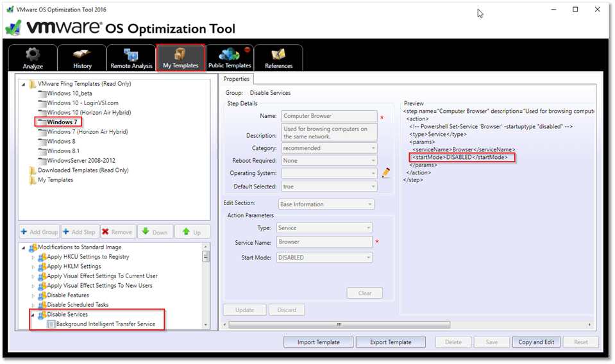The height and width of the screenshot is (364, 615).
Task: Open the Operating System dropdown
Action: click(x=329, y=173)
